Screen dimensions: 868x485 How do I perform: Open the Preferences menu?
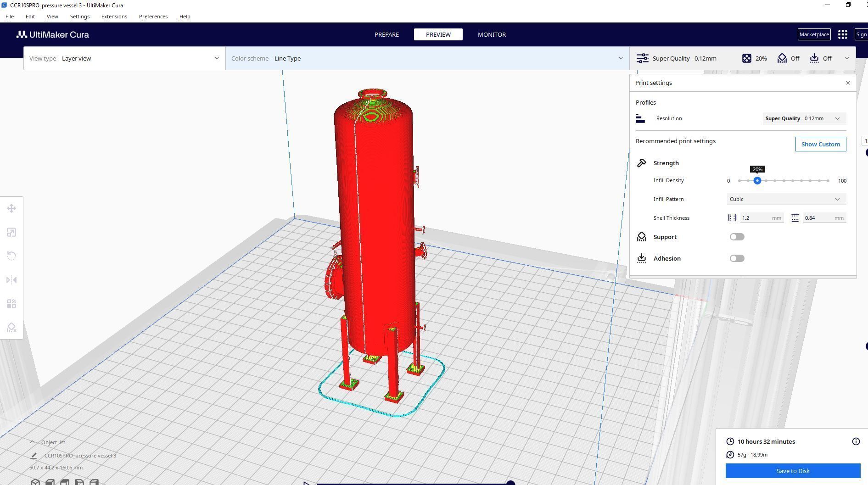[x=153, y=17]
